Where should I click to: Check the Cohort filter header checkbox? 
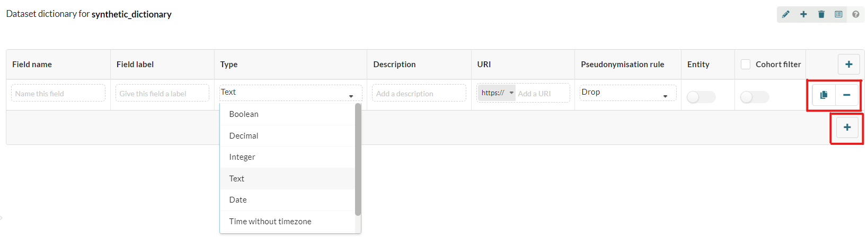click(746, 65)
